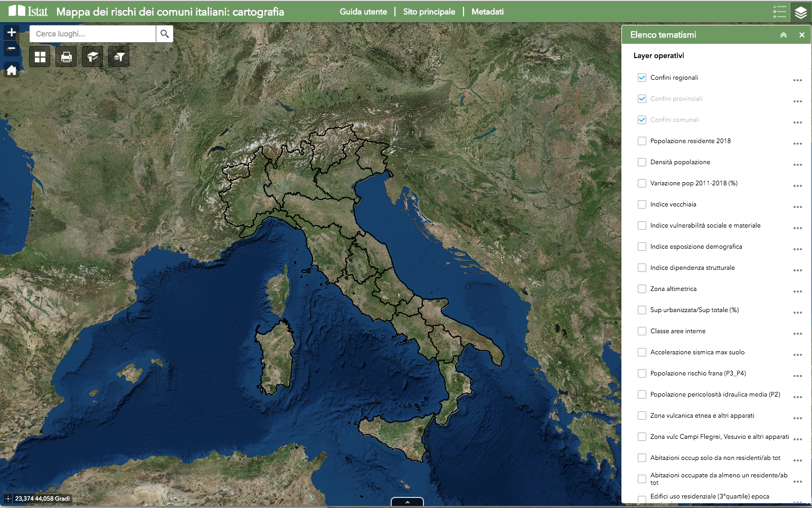Open the bookmark book tool
The height and width of the screenshot is (508, 812).
click(93, 57)
